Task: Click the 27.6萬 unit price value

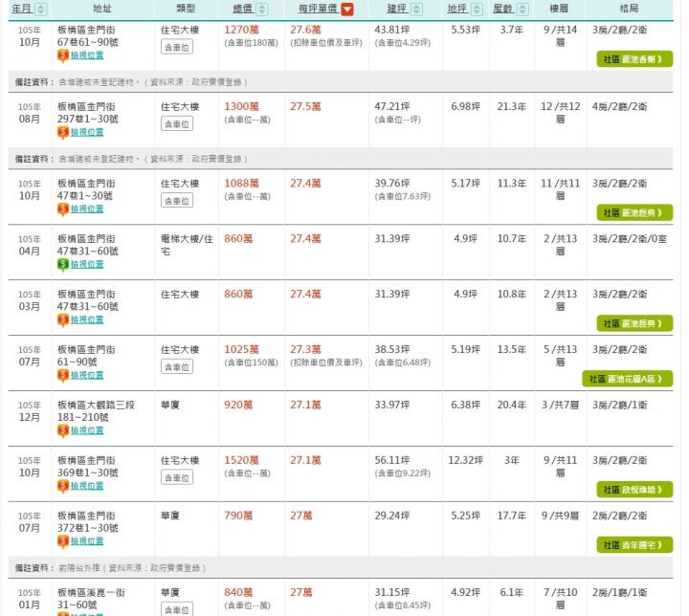Action: coord(305,30)
